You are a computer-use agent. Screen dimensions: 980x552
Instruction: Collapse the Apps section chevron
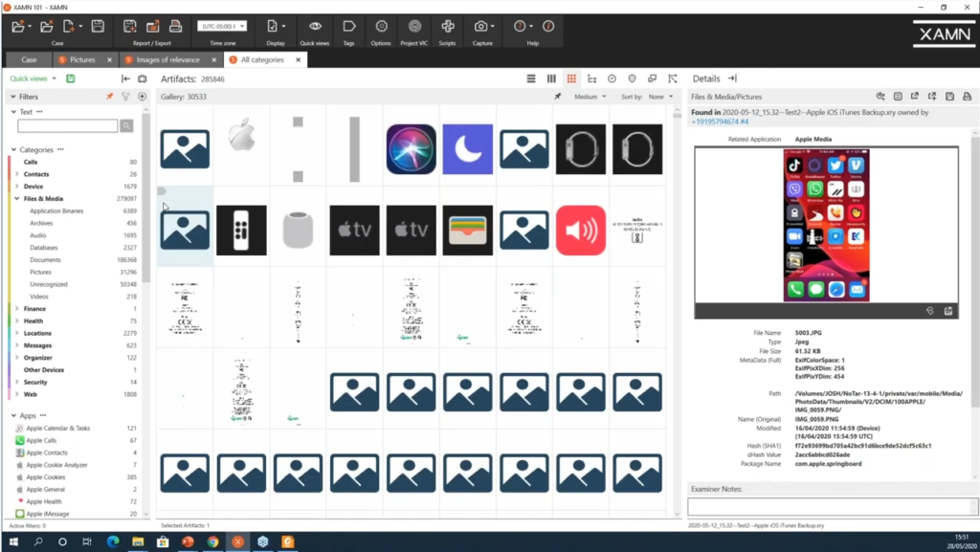coord(13,416)
